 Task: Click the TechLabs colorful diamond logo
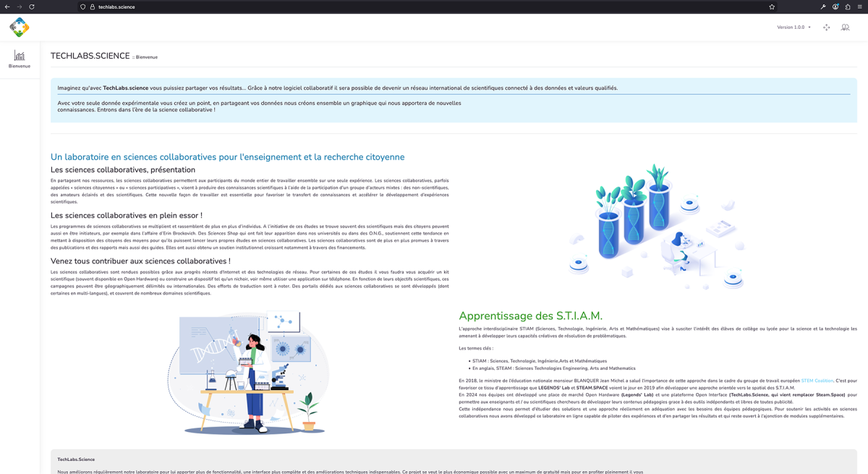coord(20,27)
